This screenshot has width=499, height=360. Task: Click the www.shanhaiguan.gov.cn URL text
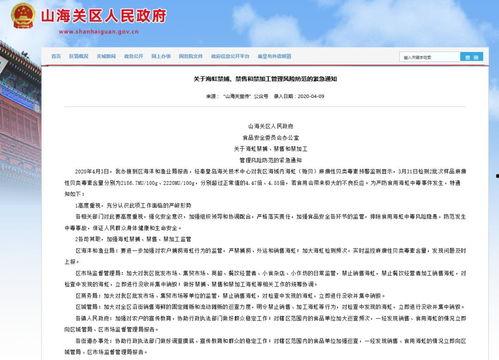(99, 32)
